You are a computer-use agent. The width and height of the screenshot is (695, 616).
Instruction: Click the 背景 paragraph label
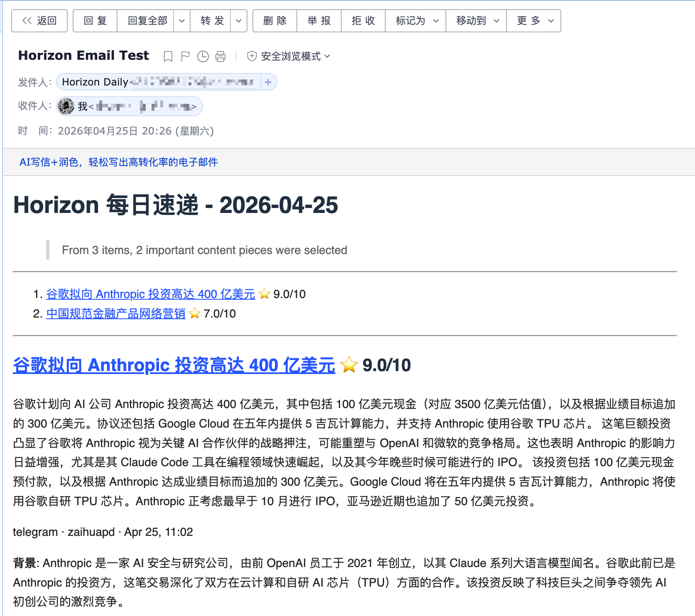[24, 563]
